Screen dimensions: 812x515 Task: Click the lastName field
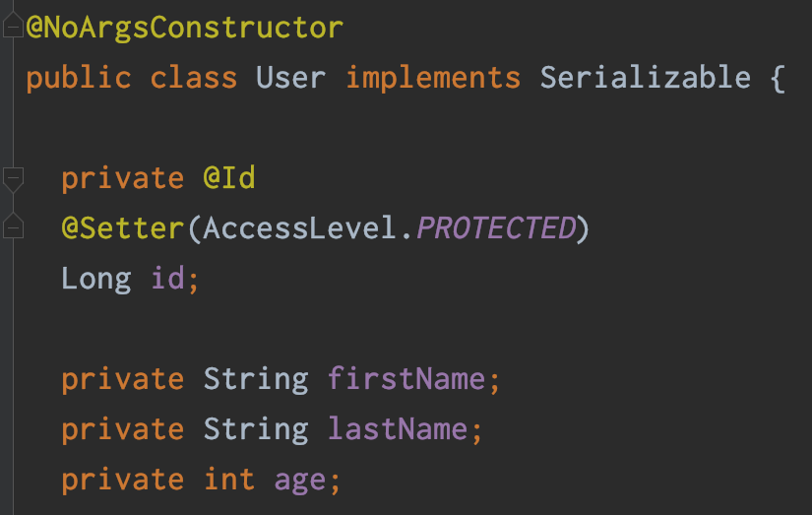398,429
